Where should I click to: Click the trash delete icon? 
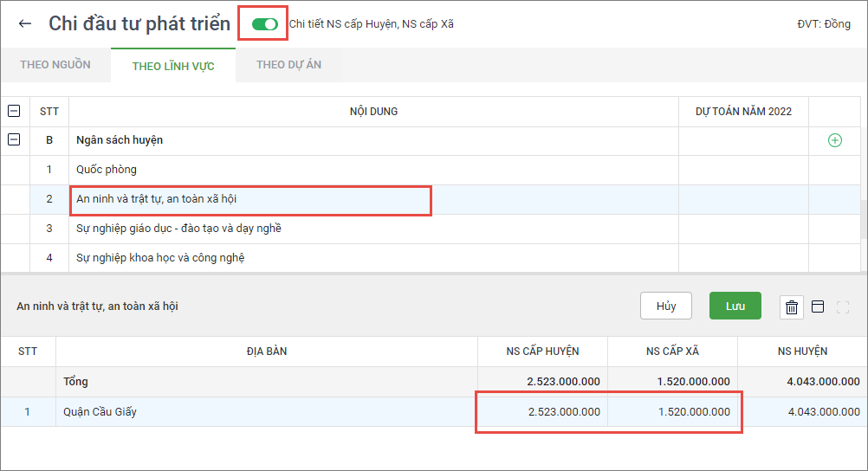(x=791, y=306)
